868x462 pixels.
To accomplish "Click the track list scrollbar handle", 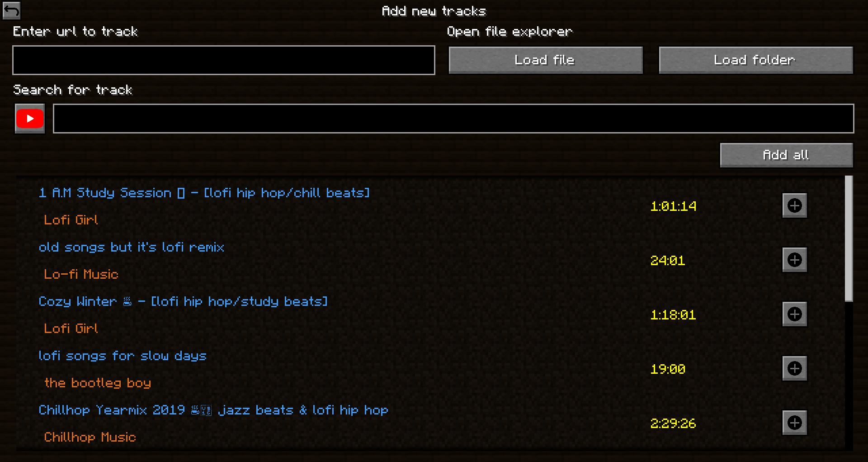I will 849,238.
